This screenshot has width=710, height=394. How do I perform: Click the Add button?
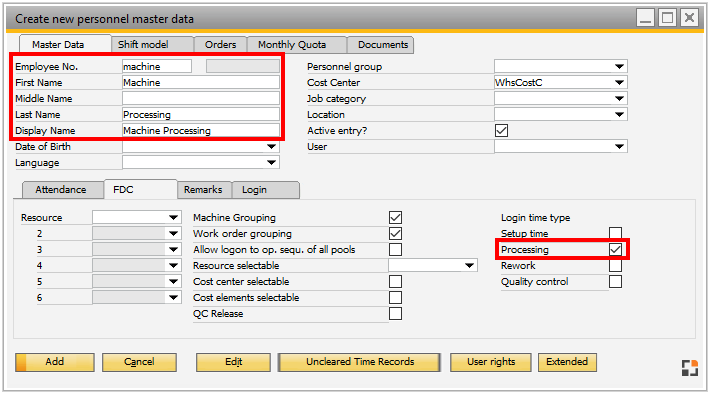click(55, 362)
